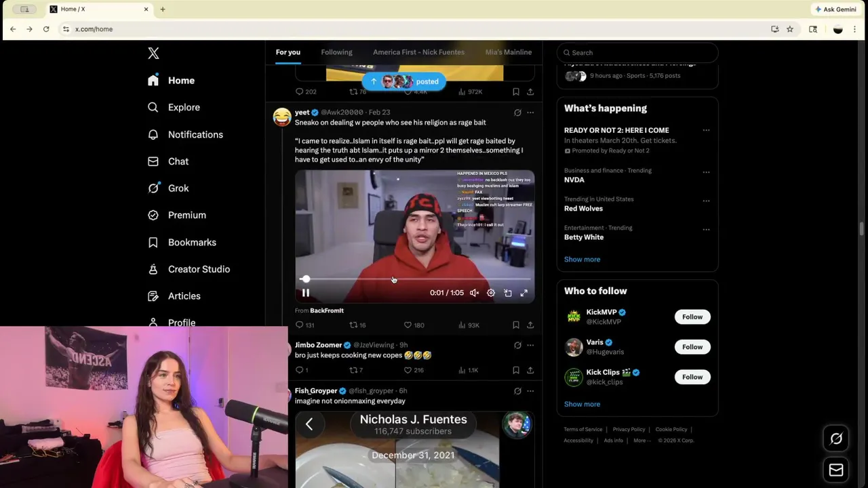Focus the Search field
The height and width of the screenshot is (488, 868).
coord(637,52)
